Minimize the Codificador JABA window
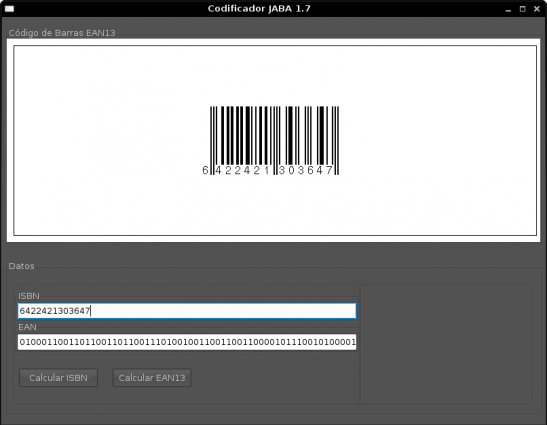The image size is (547, 425). (508, 9)
